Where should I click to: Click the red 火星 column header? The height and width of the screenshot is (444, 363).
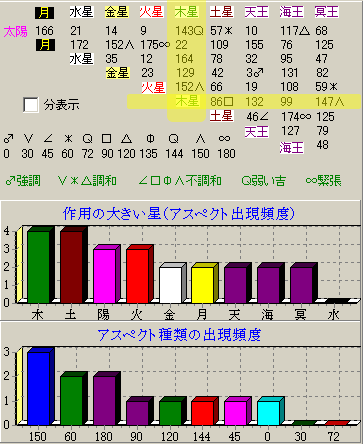[151, 12]
